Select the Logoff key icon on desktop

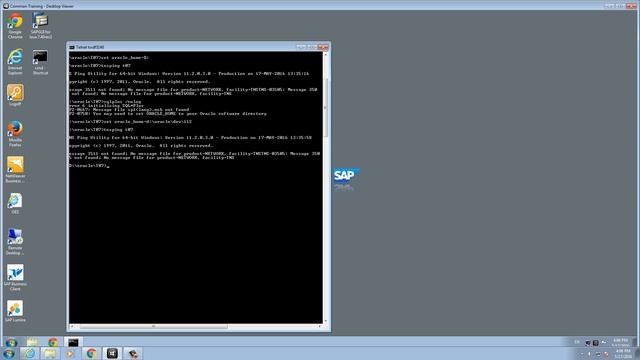click(x=15, y=96)
